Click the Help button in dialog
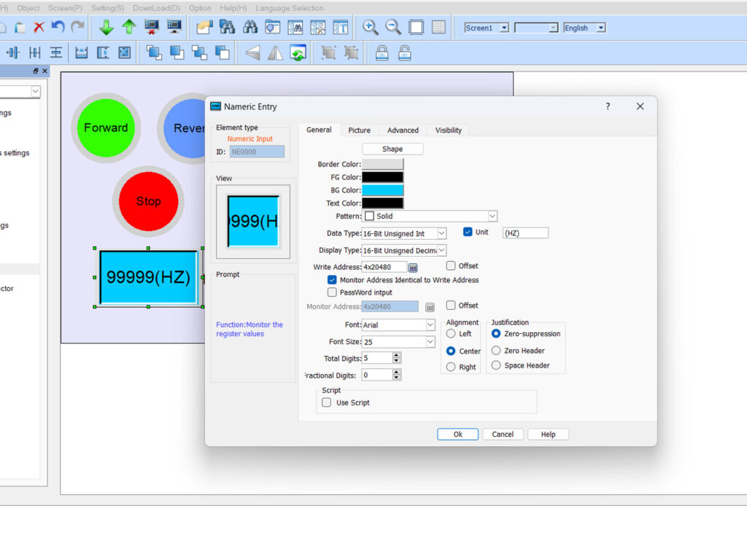 pos(548,435)
